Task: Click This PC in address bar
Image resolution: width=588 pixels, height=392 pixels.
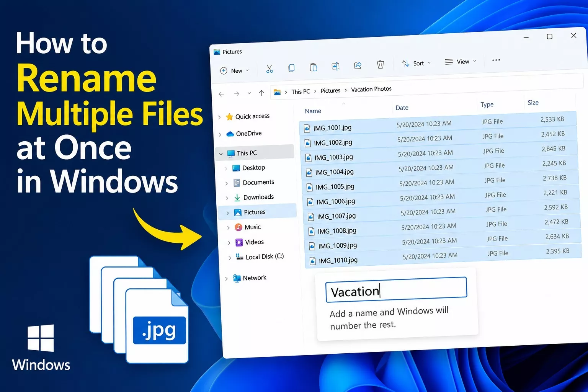Action: coord(301,91)
